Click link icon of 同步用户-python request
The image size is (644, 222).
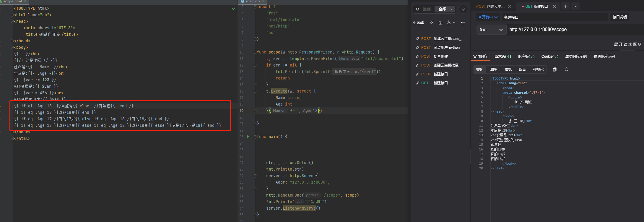point(417,48)
